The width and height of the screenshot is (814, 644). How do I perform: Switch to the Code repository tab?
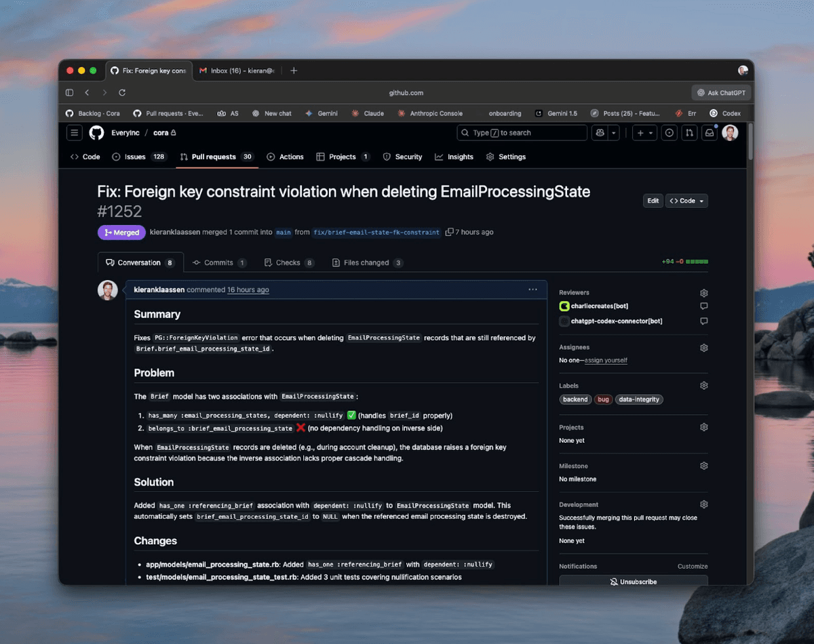pos(85,157)
